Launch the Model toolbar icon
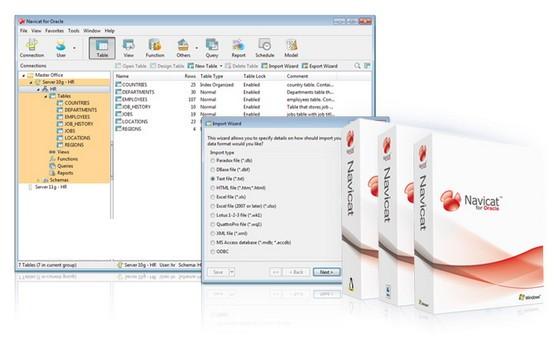 (x=291, y=48)
